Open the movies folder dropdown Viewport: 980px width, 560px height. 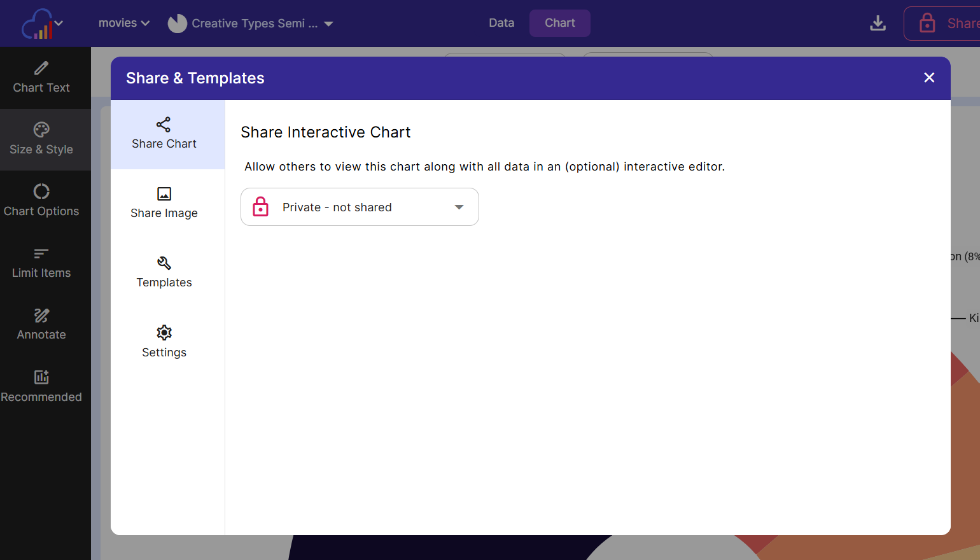click(124, 23)
